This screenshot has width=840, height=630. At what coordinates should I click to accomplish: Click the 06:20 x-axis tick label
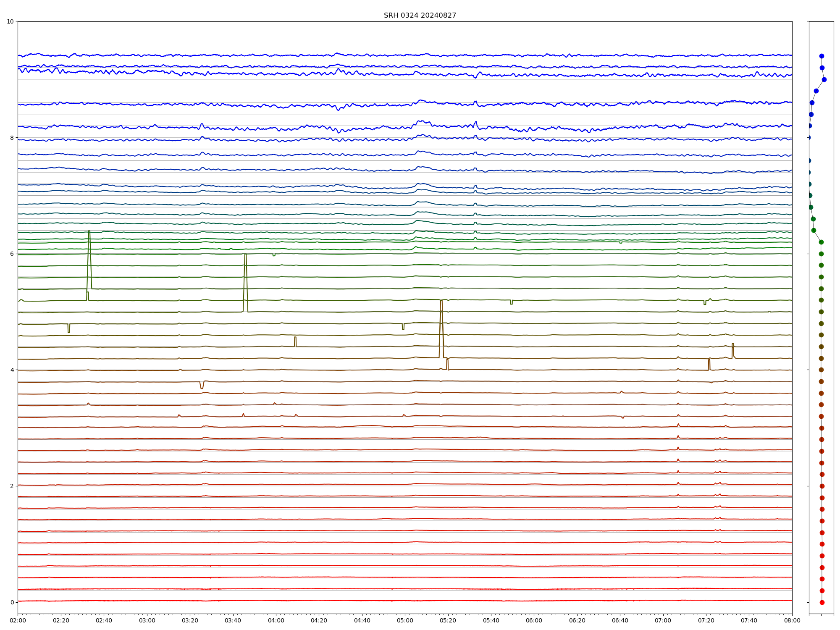click(x=577, y=620)
